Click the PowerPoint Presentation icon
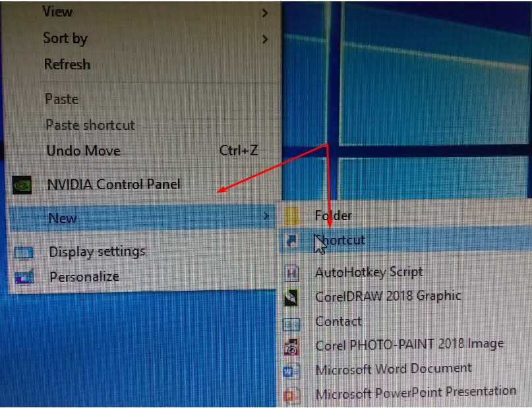Viewport: 532px width, 408px height. pos(291,395)
